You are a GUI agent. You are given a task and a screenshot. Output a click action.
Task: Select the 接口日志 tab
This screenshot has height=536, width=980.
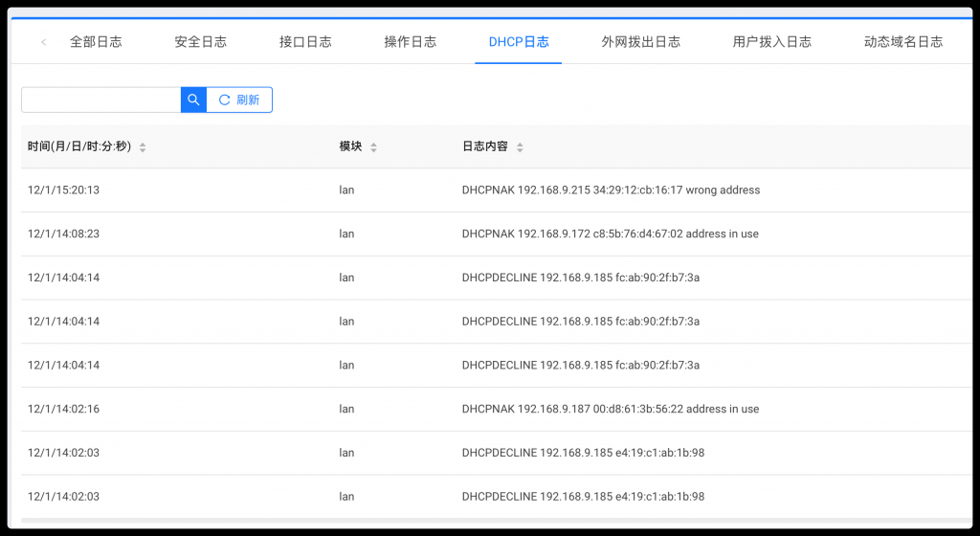(305, 42)
